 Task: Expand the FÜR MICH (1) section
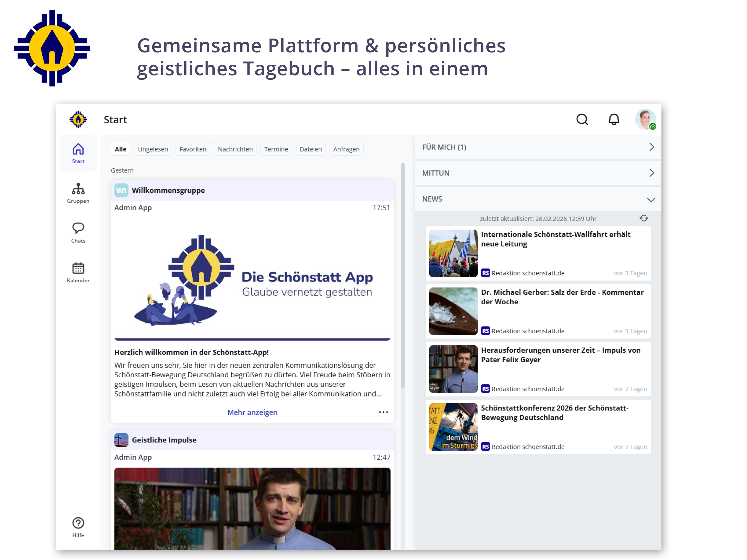[538, 147]
